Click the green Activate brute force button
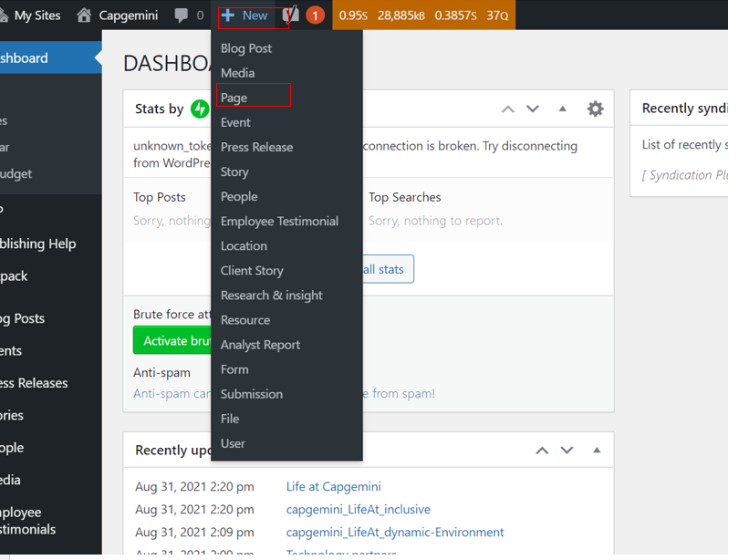The image size is (739, 560). [173, 340]
